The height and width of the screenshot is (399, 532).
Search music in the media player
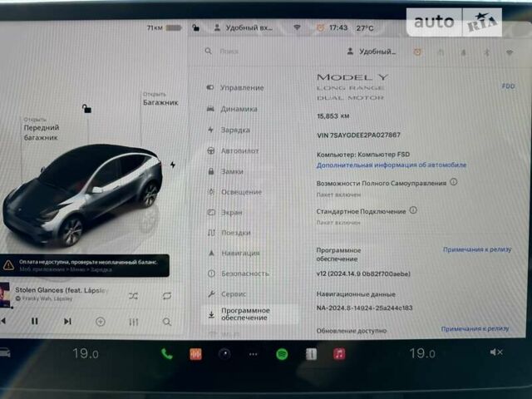click(x=166, y=322)
